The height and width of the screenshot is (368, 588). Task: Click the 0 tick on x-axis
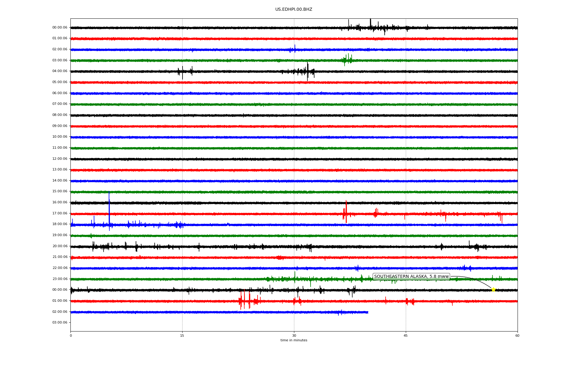pos(71,335)
